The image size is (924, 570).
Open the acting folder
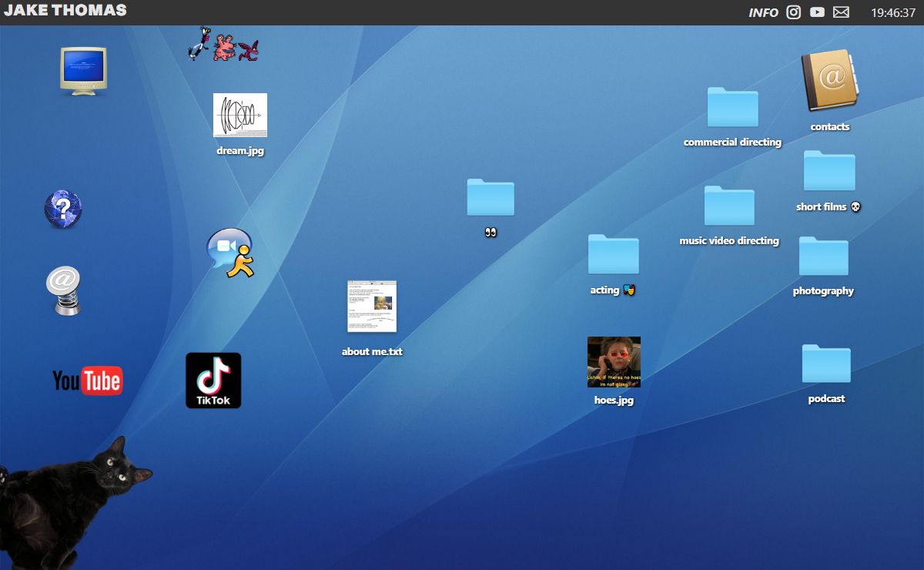click(x=614, y=254)
